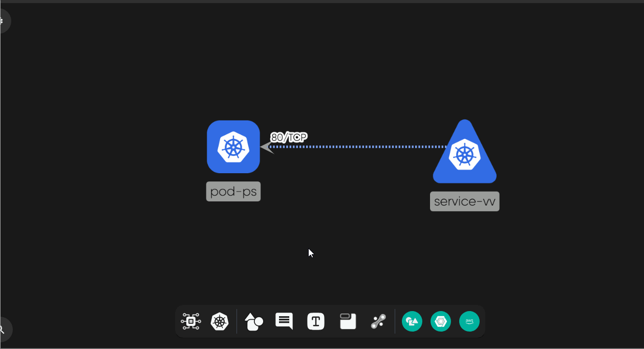The image size is (644, 349).
Task: Pick the Kubernetes logo tool
Action: pos(220,321)
